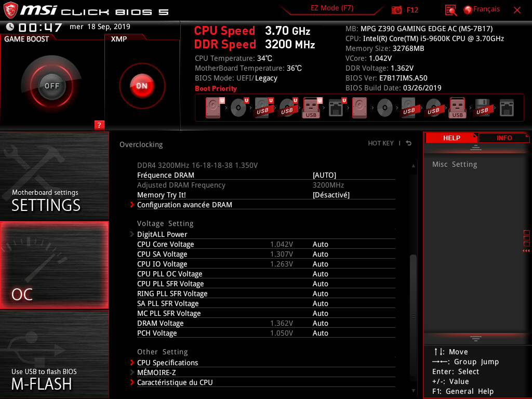Edit the CPU Core Voltage Auto field

point(320,244)
